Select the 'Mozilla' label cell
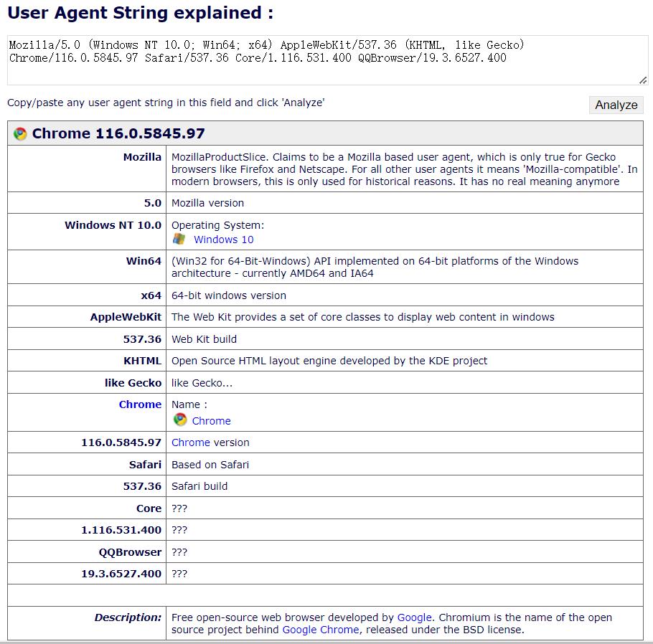 pyautogui.click(x=87, y=169)
